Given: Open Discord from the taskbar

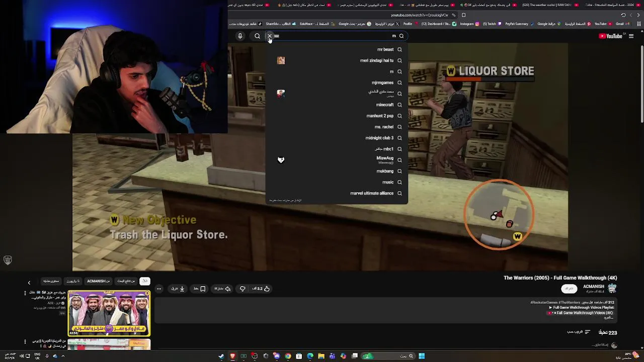Looking at the screenshot, I should (276, 356).
